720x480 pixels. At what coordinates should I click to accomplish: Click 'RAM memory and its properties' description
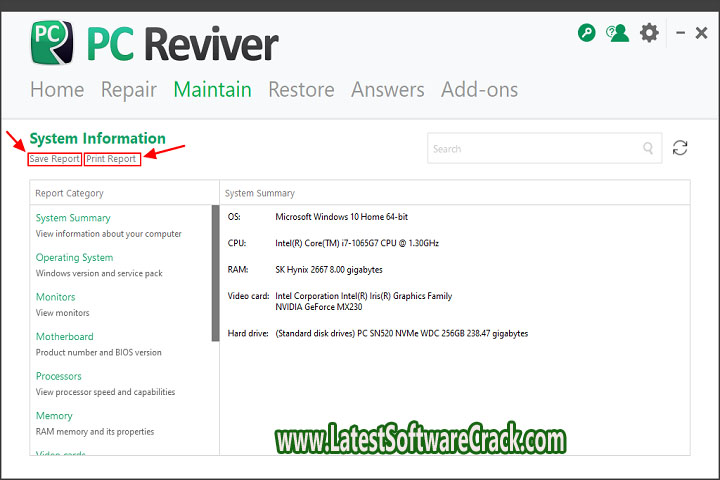click(95, 431)
